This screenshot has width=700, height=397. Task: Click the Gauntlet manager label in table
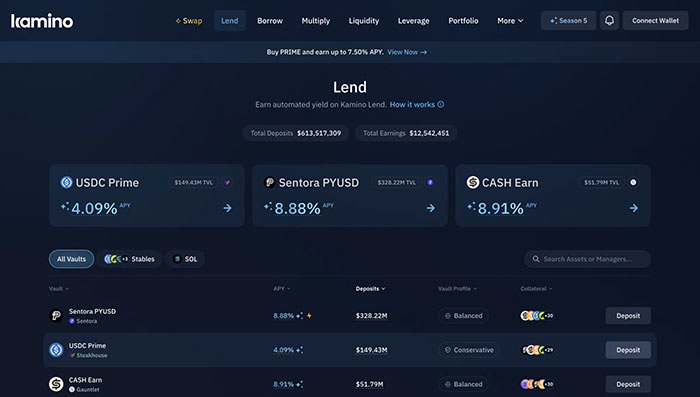(x=84, y=389)
